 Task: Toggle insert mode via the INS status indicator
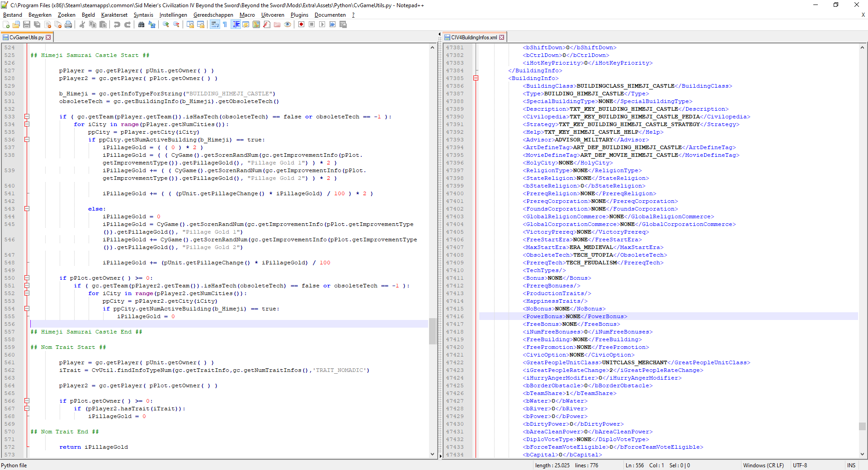pos(851,465)
